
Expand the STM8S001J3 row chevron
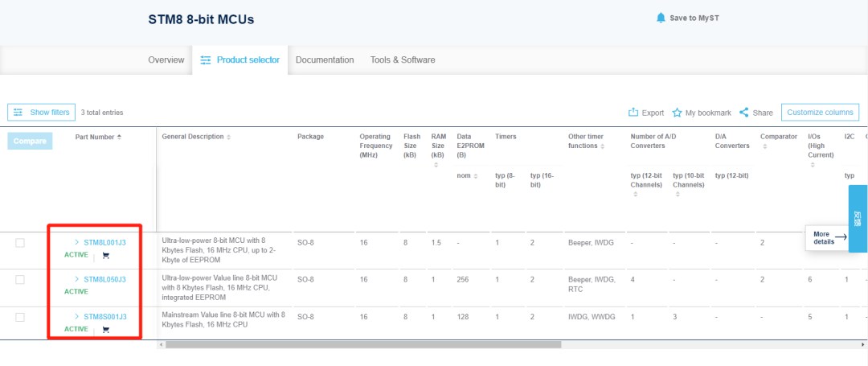(x=76, y=317)
